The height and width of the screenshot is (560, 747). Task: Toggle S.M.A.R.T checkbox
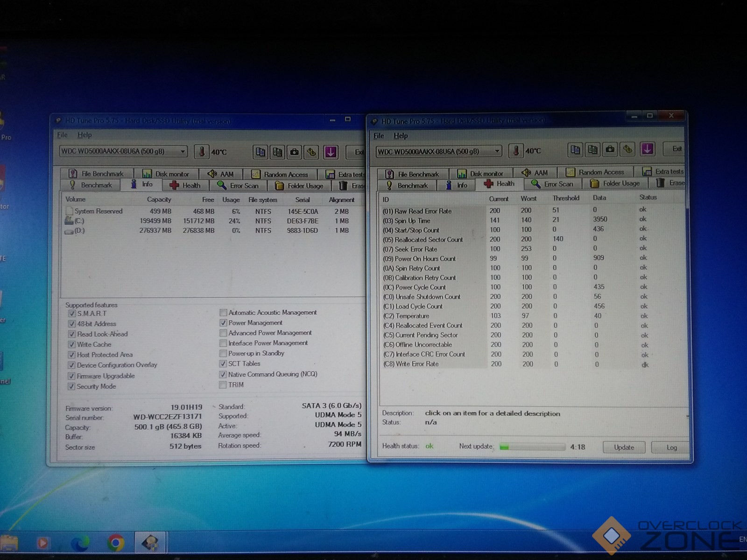click(71, 314)
